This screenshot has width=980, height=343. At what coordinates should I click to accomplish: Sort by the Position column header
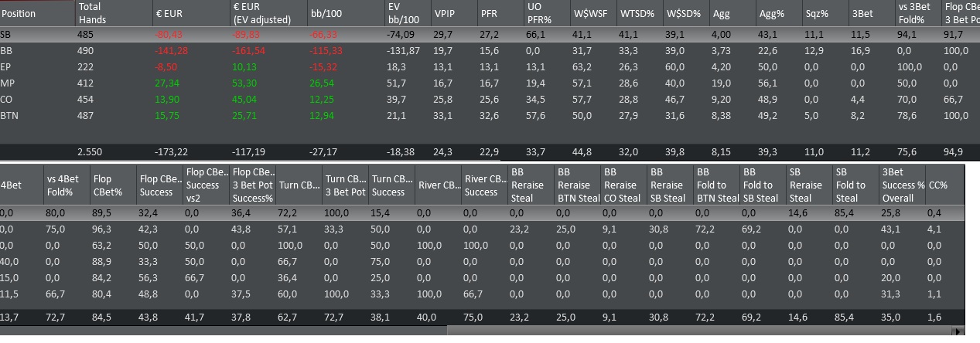[x=37, y=13]
